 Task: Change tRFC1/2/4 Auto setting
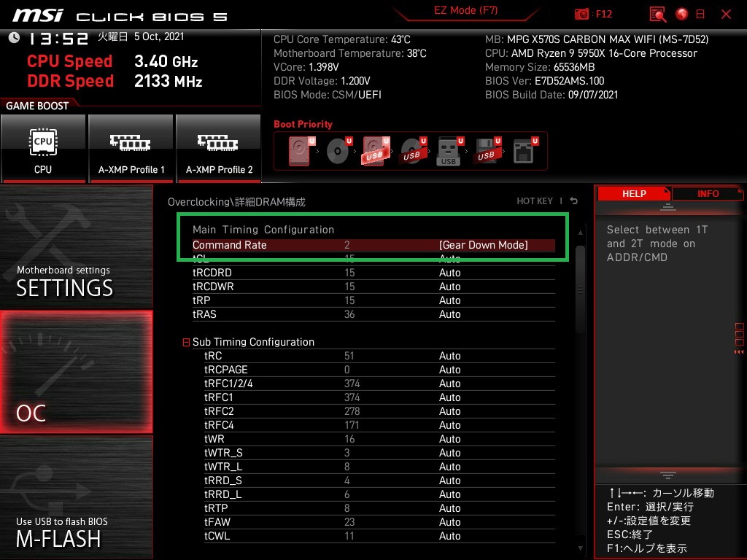tap(449, 384)
